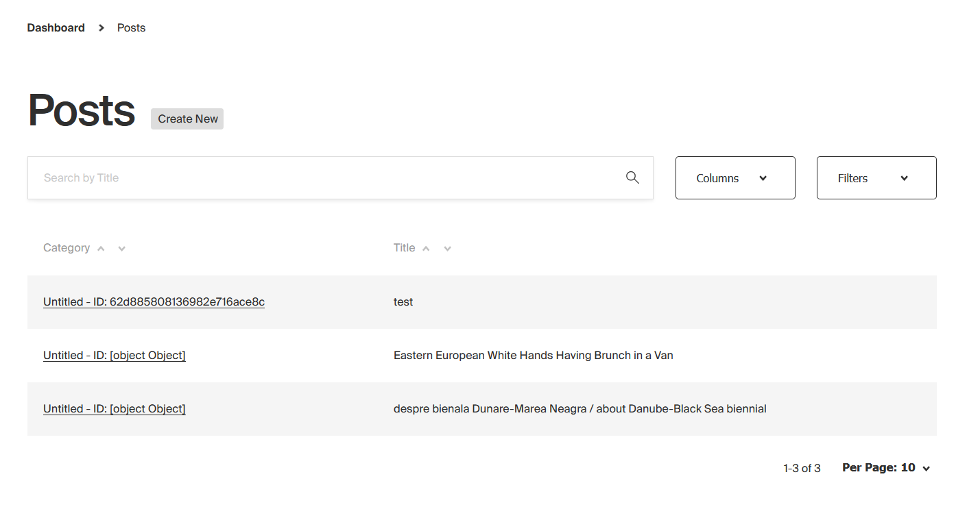Open category link for Eastern European row
Viewport: 980px width, 518px height.
[x=115, y=356]
